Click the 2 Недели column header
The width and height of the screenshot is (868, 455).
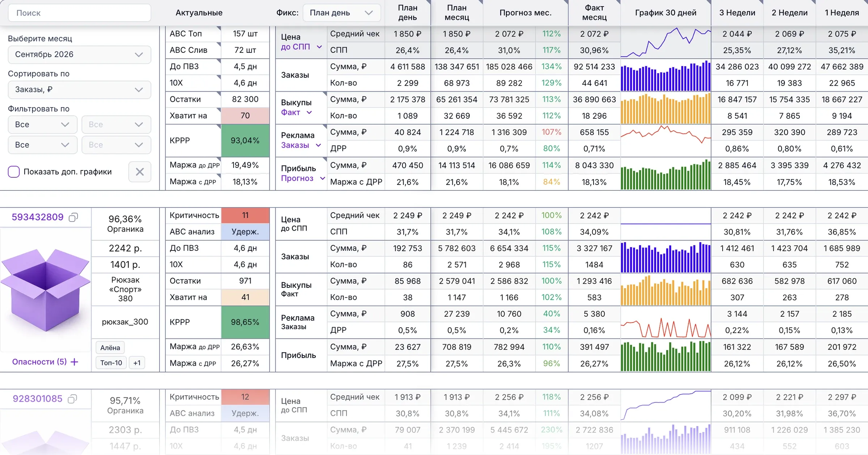(x=790, y=13)
